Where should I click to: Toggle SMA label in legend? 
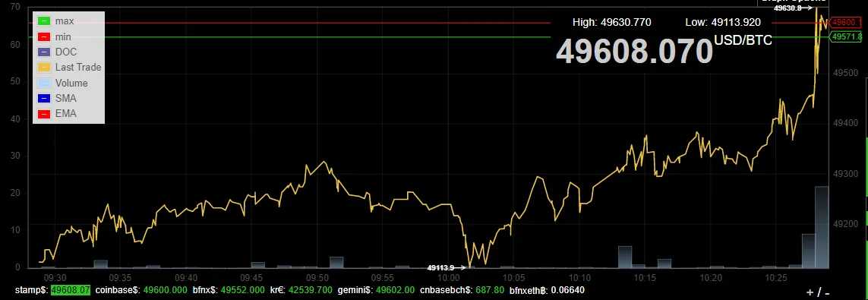tap(66, 99)
